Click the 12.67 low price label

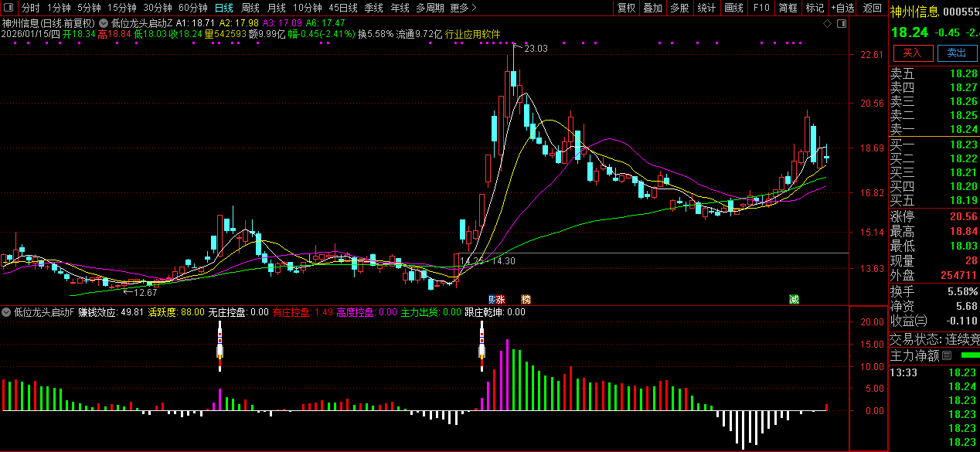click(x=145, y=292)
